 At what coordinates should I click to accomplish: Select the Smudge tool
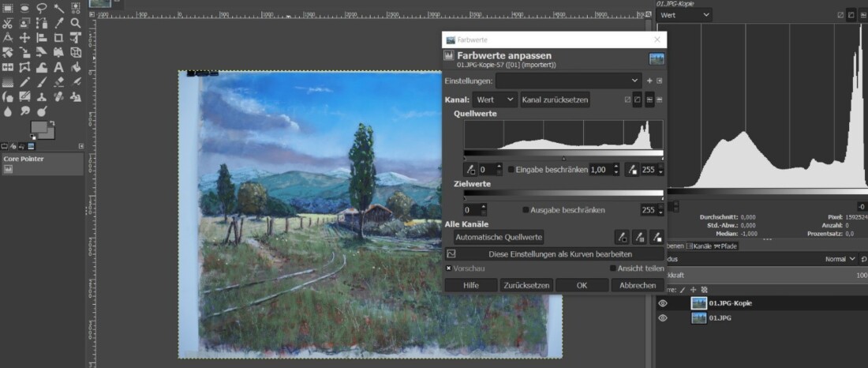[24, 112]
